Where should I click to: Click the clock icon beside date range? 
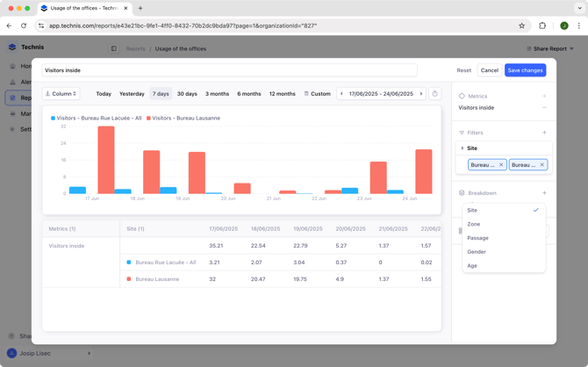click(435, 94)
